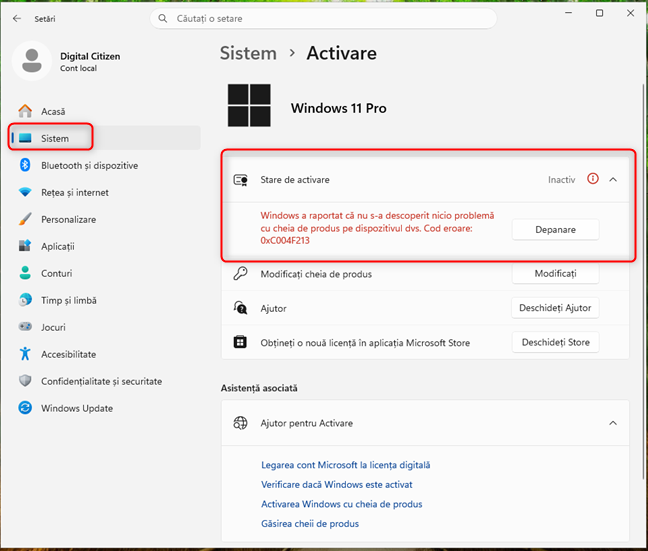Focus the Căutați o setare search field
The width and height of the screenshot is (648, 551).
point(323,19)
